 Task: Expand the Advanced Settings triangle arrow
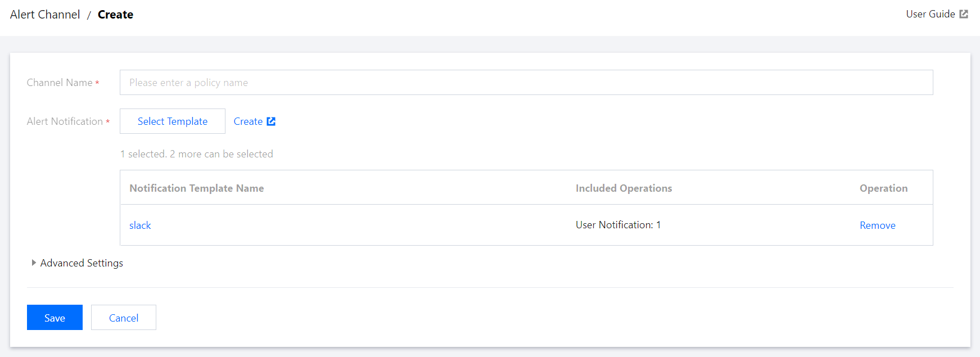pyautogui.click(x=34, y=263)
